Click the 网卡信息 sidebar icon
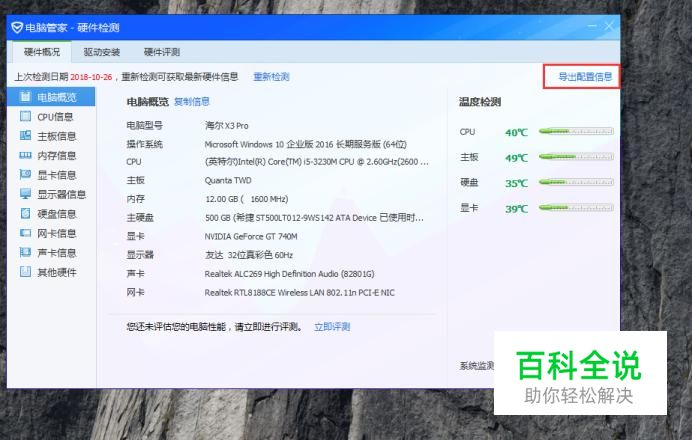The width and height of the screenshot is (692, 440). click(25, 233)
